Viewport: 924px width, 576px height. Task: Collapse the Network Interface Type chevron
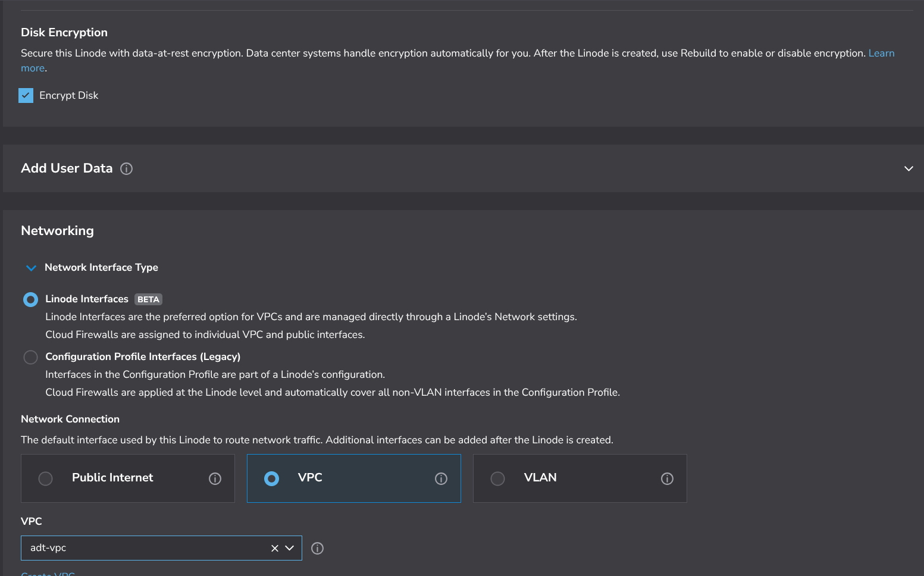[x=32, y=268]
